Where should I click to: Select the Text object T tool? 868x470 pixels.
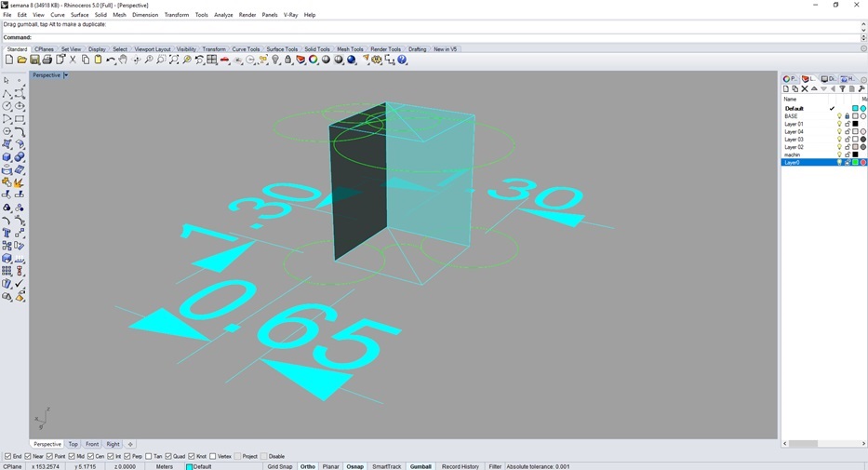7,233
